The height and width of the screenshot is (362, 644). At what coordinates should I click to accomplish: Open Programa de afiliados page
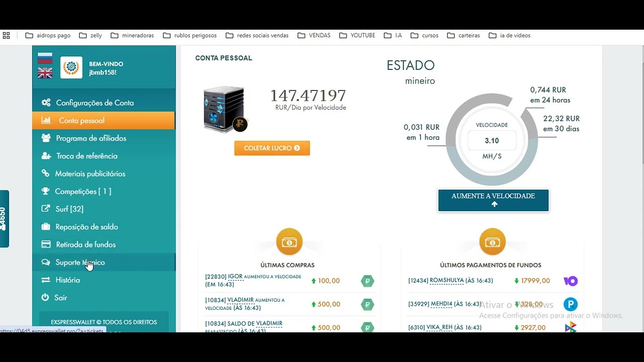tap(104, 138)
